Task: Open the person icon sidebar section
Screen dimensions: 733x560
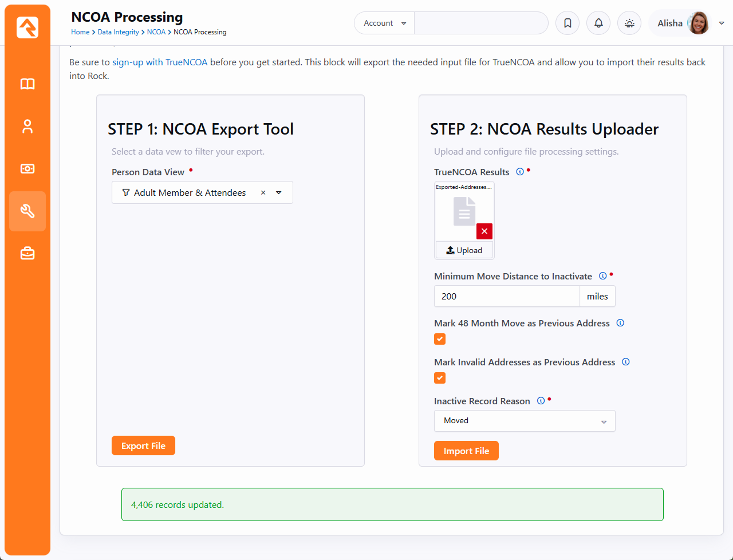Action: click(x=27, y=127)
